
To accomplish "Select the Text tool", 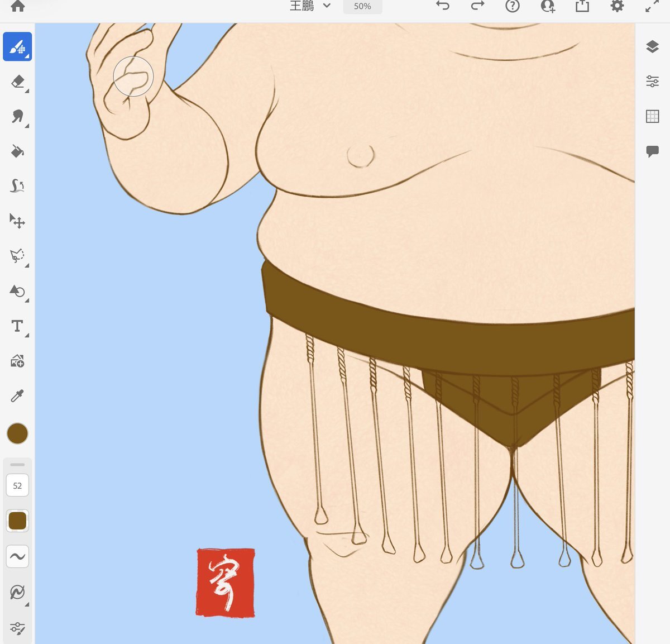I will pos(17,326).
